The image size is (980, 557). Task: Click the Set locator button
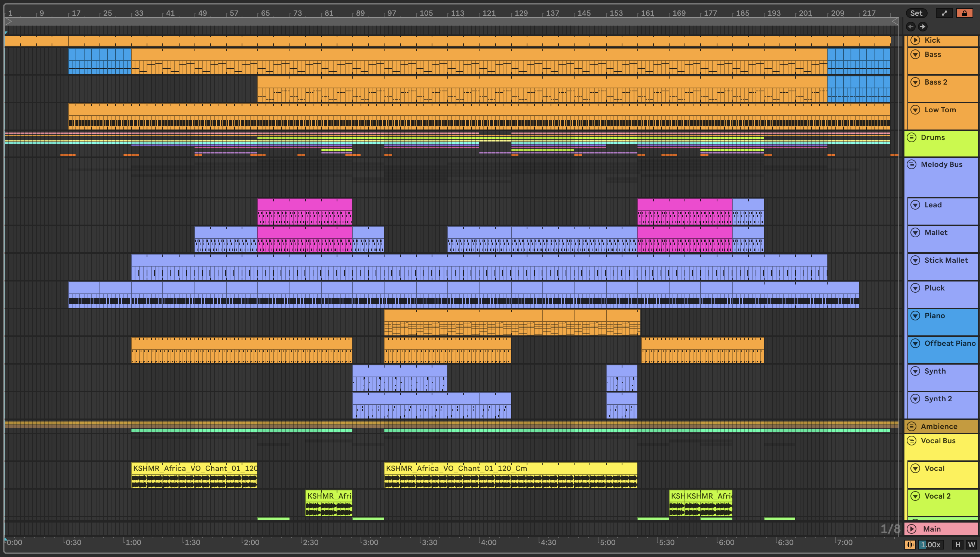tap(916, 13)
